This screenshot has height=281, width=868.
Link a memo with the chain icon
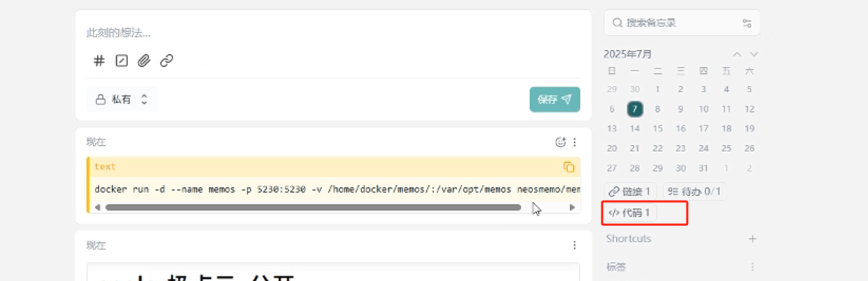coord(167,61)
